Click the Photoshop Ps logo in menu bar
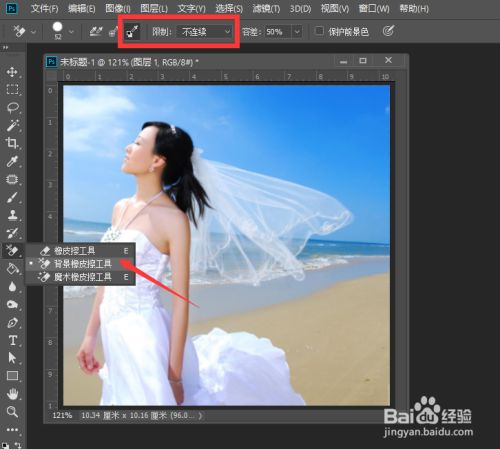Screen dimensions: 500x449 pyautogui.click(x=12, y=8)
